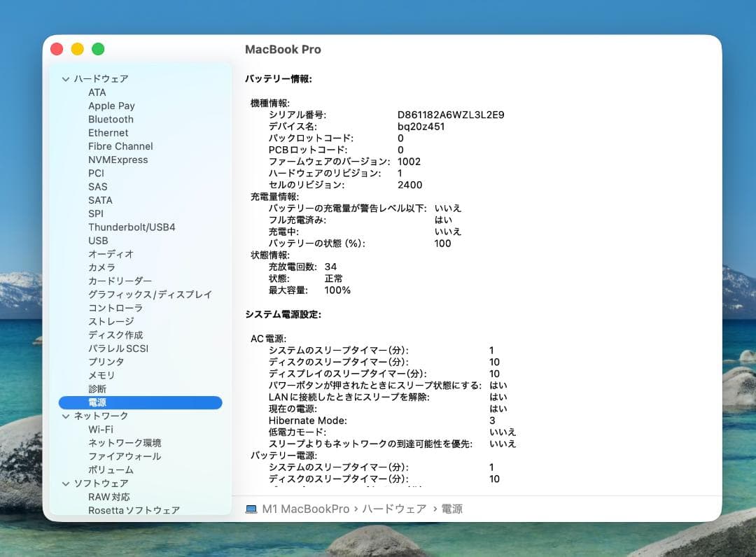Click 電源 in the path bar

(x=452, y=509)
